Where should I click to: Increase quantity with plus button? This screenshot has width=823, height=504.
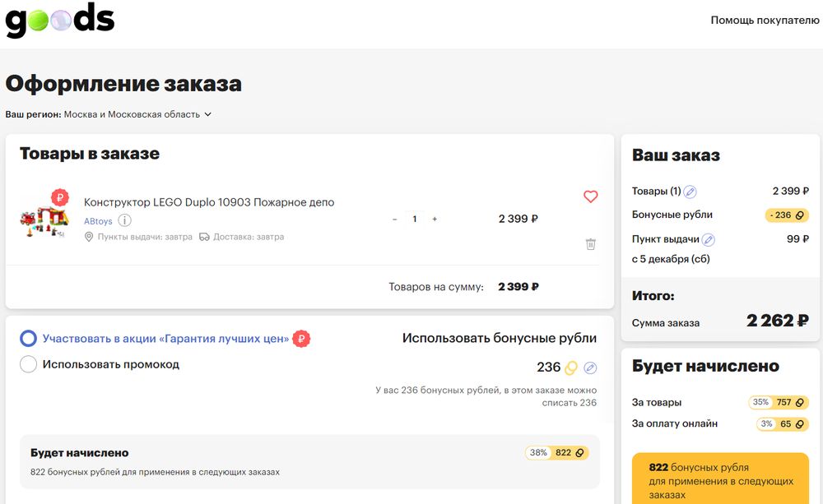coord(435,220)
